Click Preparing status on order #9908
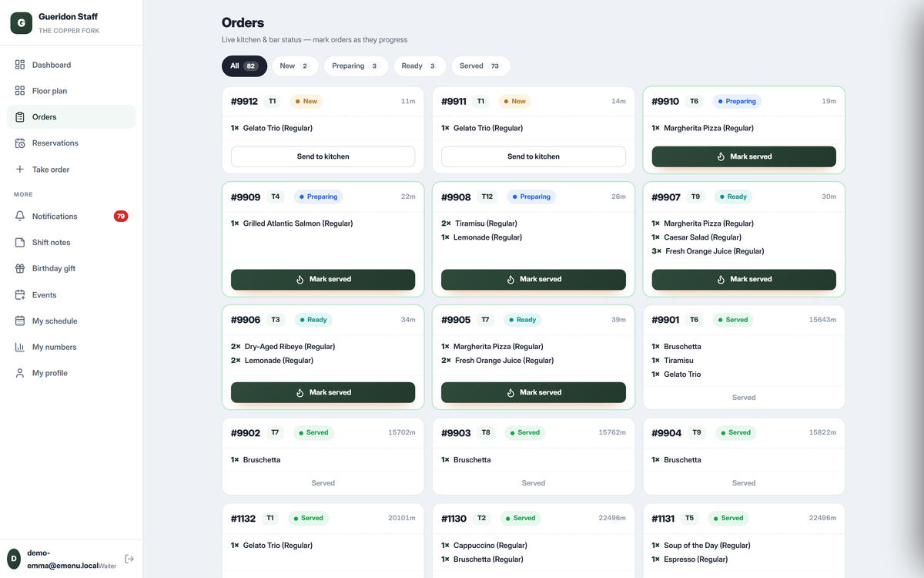The width and height of the screenshot is (924, 578). point(531,197)
